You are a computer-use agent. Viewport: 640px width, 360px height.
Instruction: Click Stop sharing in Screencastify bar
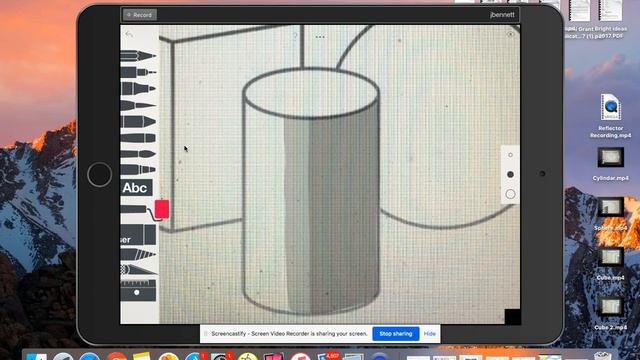click(x=396, y=334)
